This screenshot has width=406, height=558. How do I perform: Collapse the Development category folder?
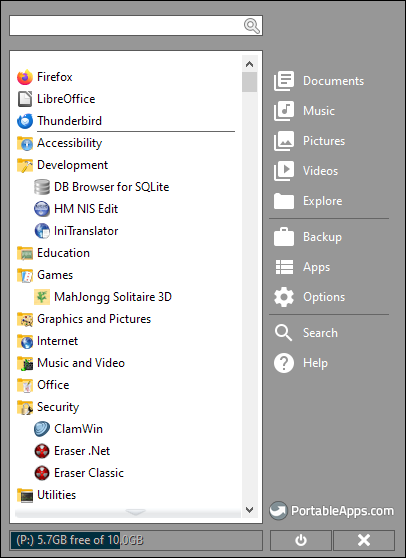click(x=25, y=165)
